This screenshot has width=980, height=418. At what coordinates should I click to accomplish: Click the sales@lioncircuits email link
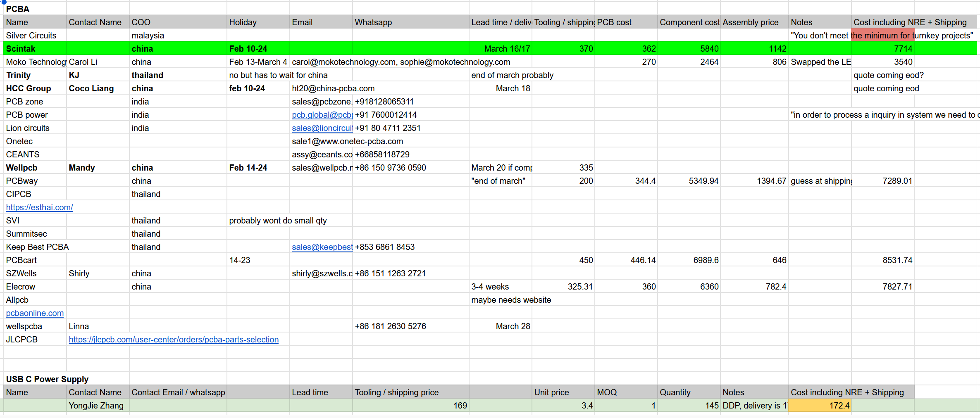[322, 128]
